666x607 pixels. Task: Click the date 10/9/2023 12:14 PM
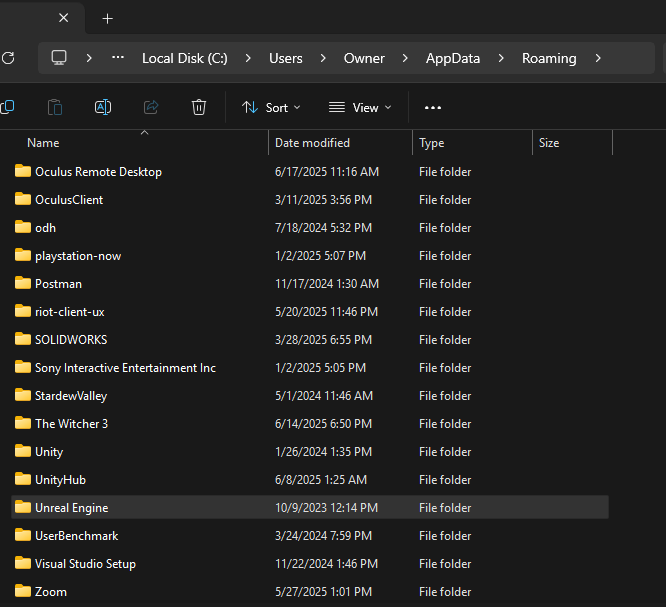click(326, 508)
